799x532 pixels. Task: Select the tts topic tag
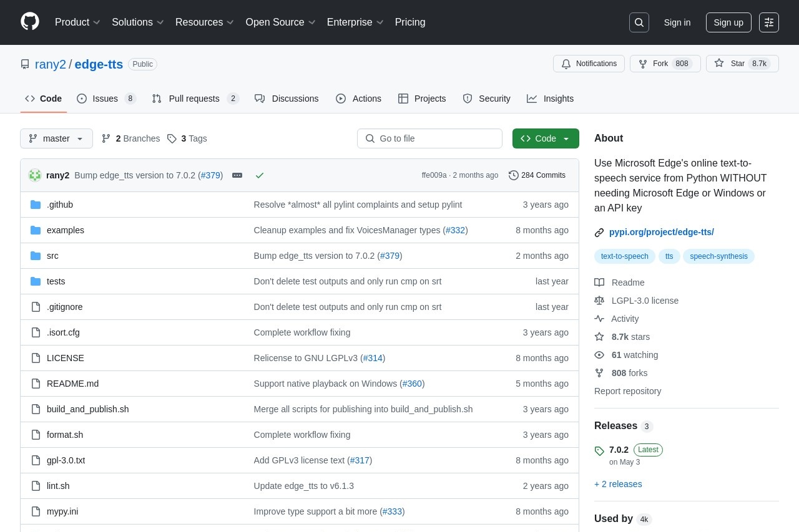669,256
